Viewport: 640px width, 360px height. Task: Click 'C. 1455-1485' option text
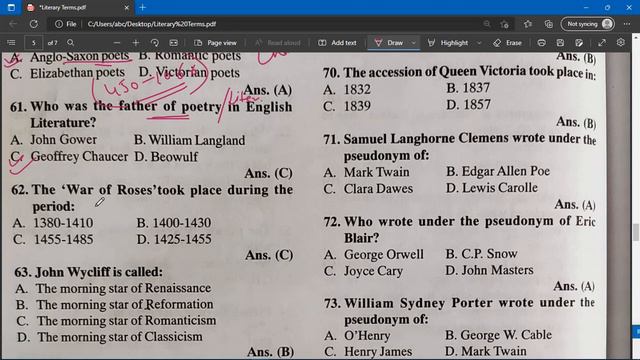click(53, 240)
